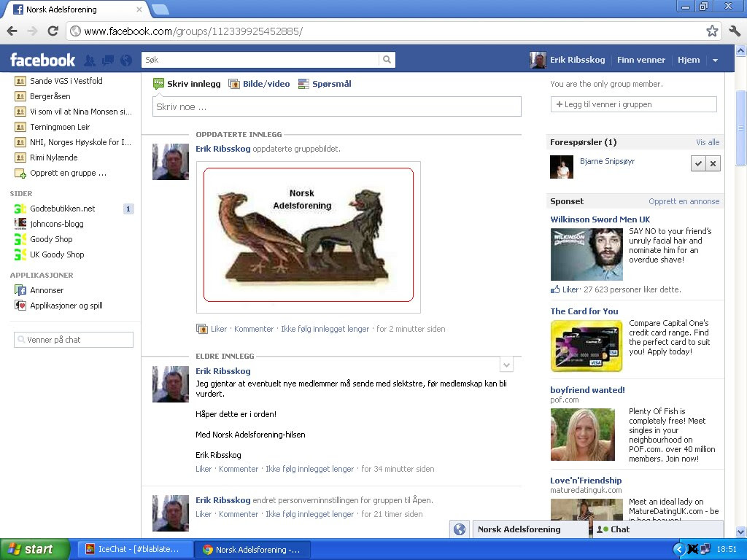Open messages icon in header

(108, 60)
